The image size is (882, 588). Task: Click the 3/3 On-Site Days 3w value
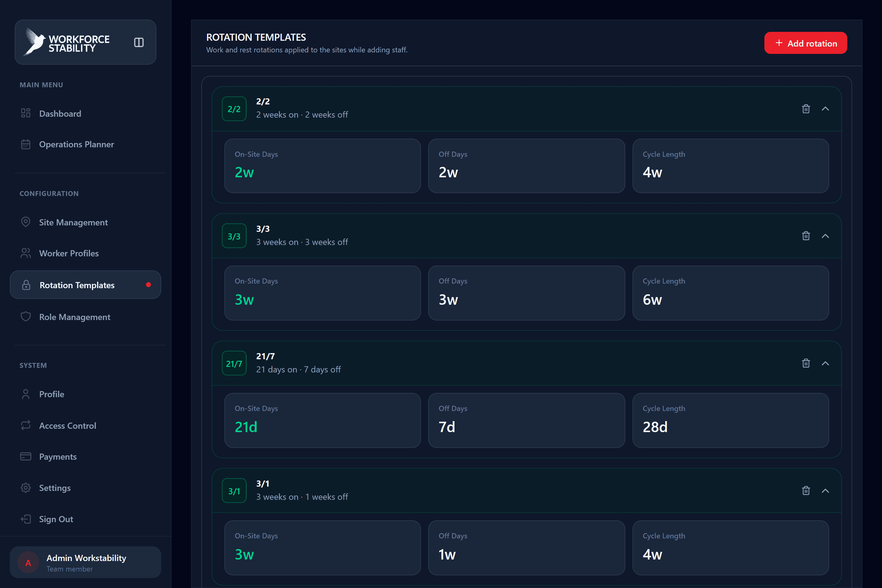[244, 299]
